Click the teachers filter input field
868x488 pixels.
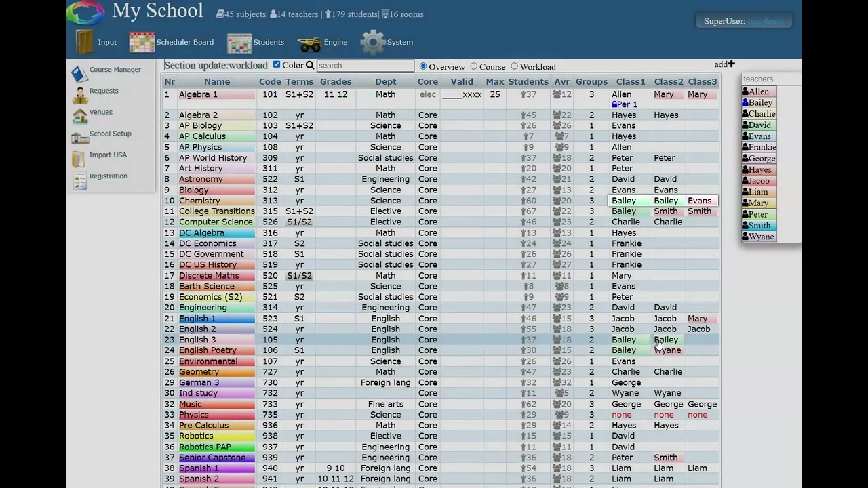pos(771,79)
